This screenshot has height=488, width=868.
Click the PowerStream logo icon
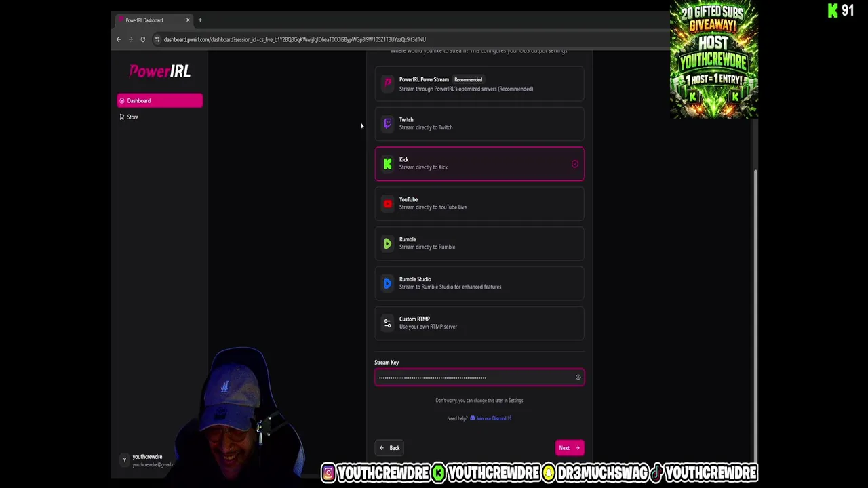pos(387,83)
